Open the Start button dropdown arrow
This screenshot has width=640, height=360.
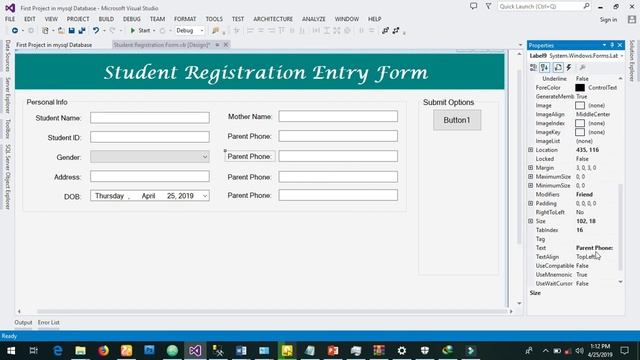tap(154, 31)
